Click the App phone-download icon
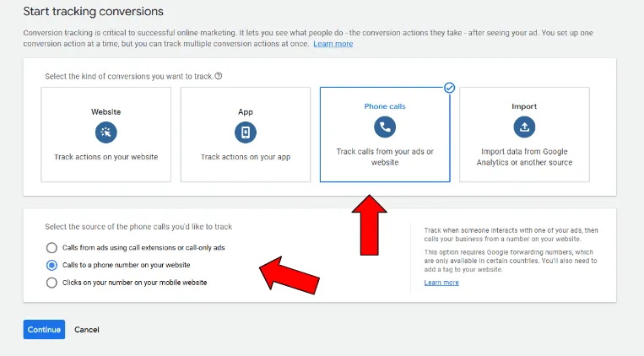 coord(246,132)
